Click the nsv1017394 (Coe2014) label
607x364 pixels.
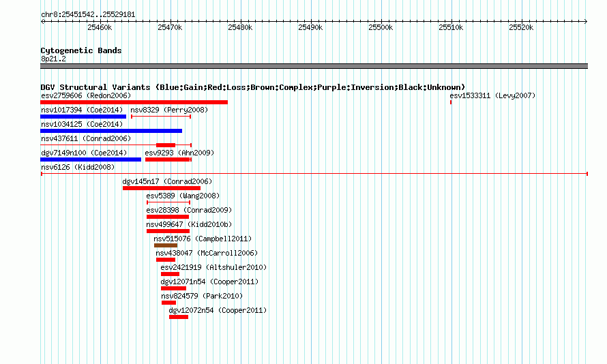[x=82, y=110]
